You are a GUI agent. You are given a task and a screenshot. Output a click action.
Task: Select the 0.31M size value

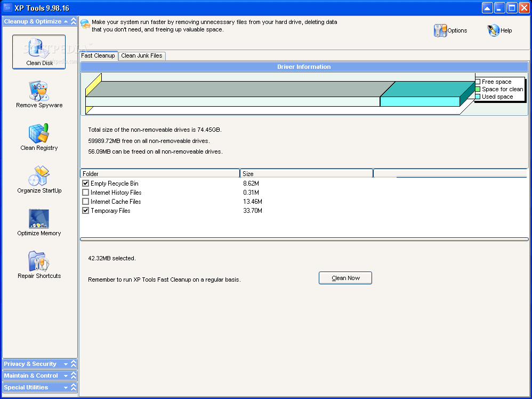point(251,193)
